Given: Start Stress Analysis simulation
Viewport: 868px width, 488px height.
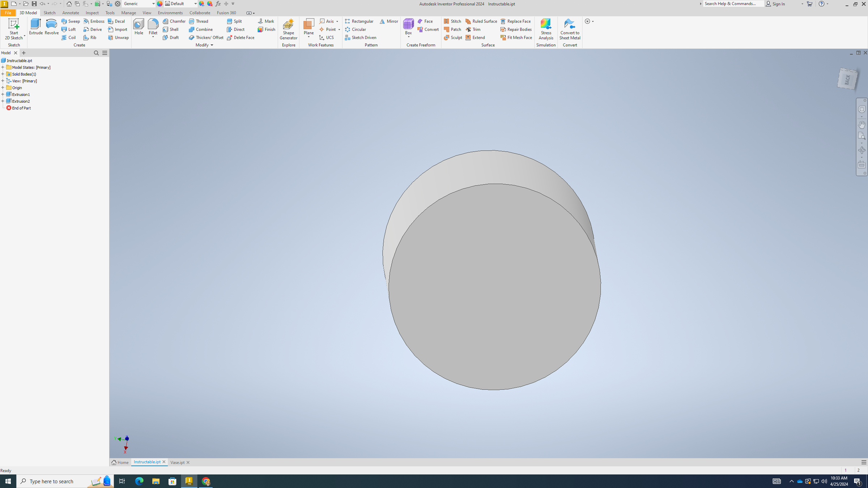Looking at the screenshot, I should pos(546,29).
